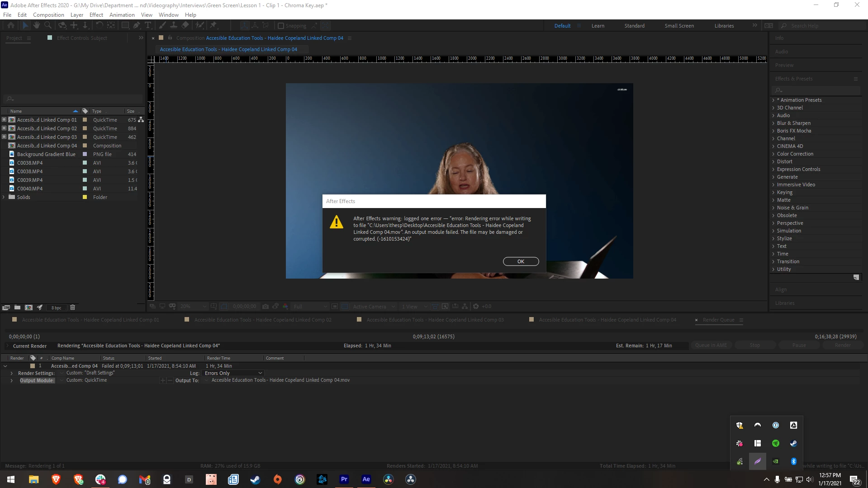Click the Render button in Render Queue
The height and width of the screenshot is (488, 868).
843,345
